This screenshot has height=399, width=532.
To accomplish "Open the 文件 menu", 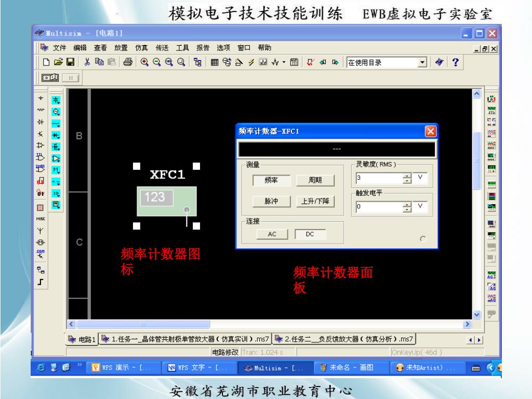I will pos(59,48).
